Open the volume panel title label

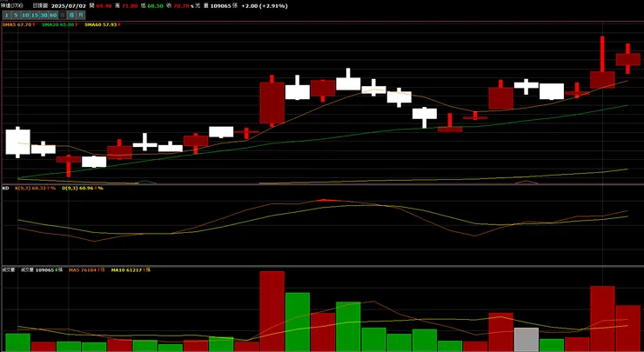[8, 270]
